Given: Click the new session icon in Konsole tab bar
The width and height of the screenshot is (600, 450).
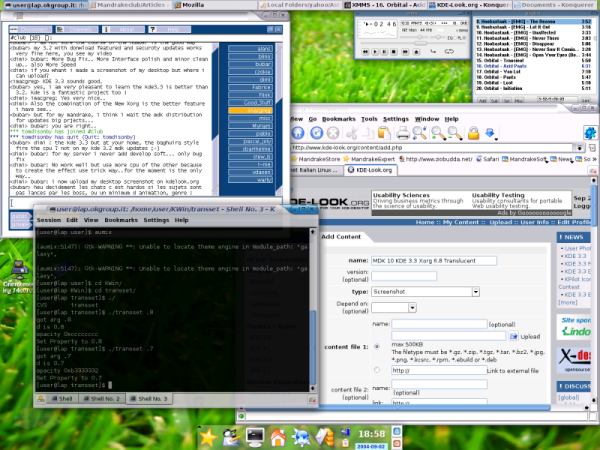Looking at the screenshot, I should click(x=41, y=399).
